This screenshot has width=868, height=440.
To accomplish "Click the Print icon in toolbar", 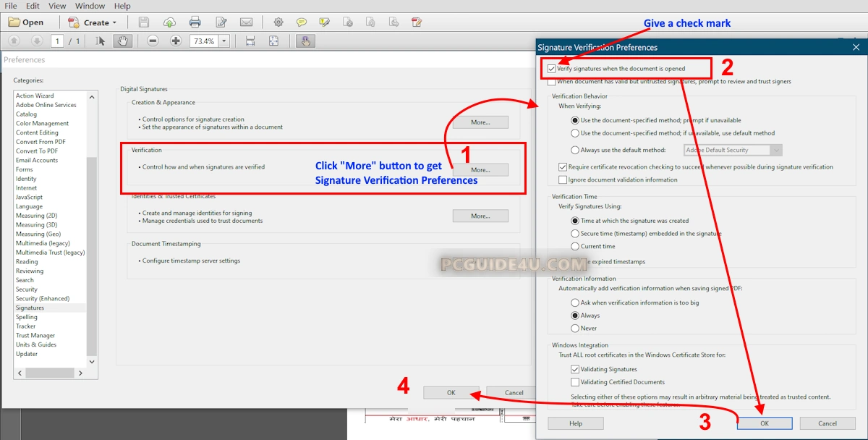I will point(195,22).
